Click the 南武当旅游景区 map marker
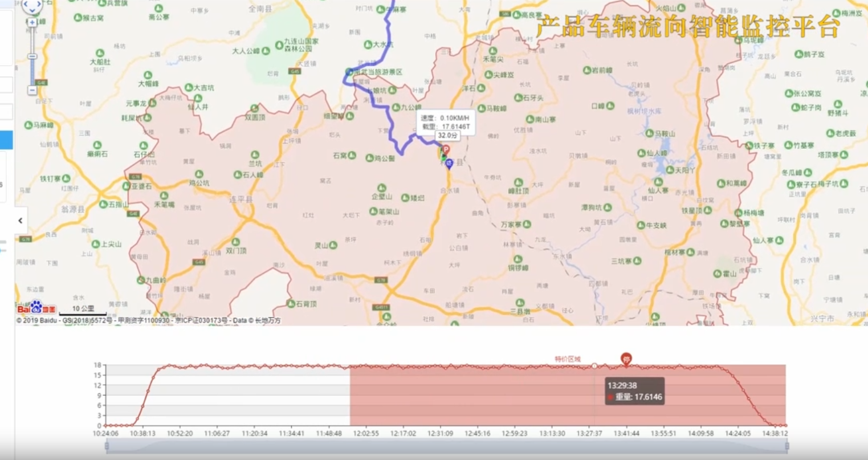868x460 pixels. click(349, 72)
